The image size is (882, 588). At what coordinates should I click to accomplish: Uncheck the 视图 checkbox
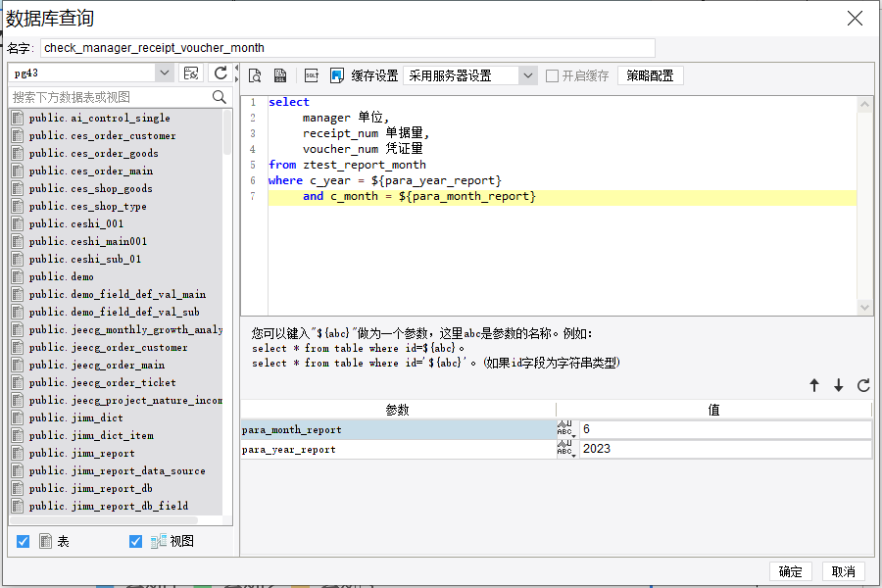click(x=136, y=541)
